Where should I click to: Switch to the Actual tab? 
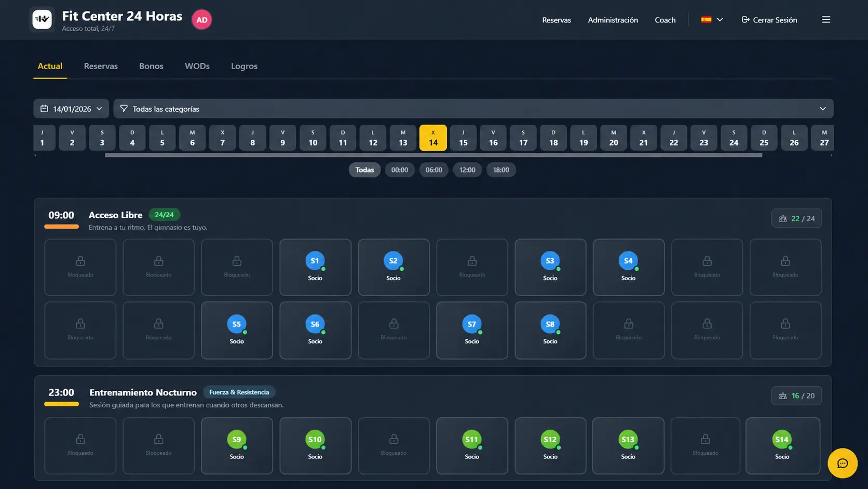pos(50,66)
